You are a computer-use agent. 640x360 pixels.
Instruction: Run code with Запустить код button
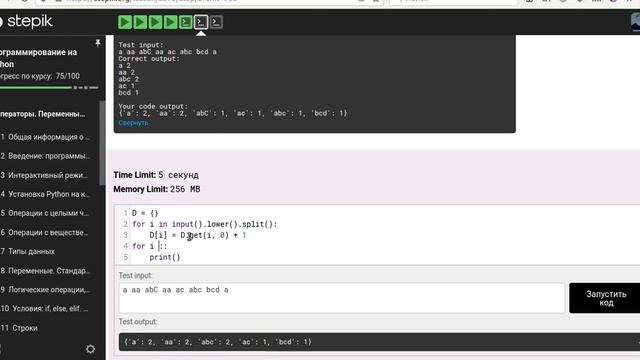(605, 298)
